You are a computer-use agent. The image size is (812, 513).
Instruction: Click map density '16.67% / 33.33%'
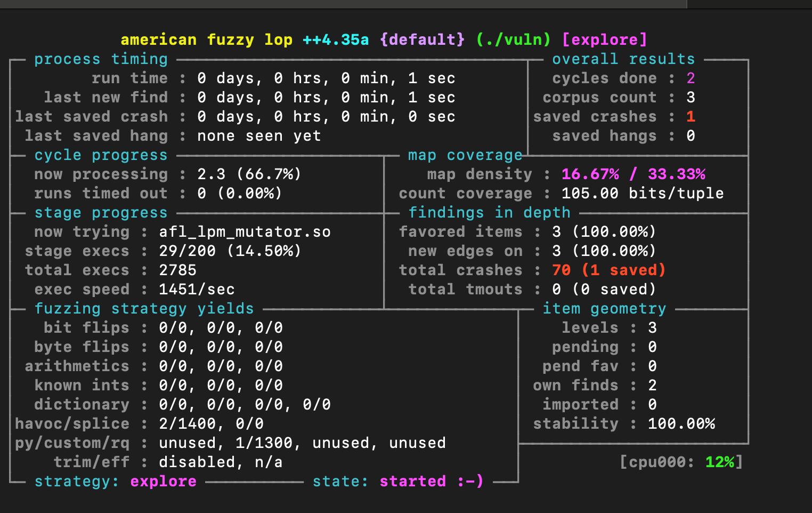coord(634,174)
